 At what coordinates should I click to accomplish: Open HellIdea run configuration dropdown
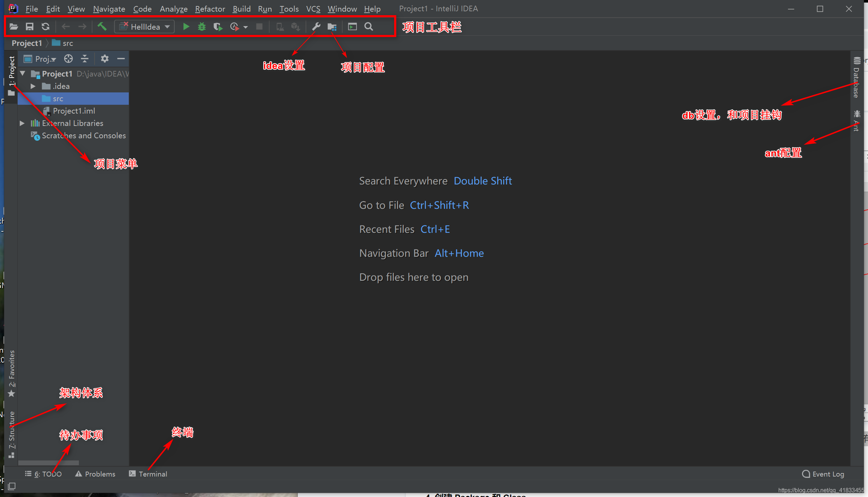[x=145, y=27]
